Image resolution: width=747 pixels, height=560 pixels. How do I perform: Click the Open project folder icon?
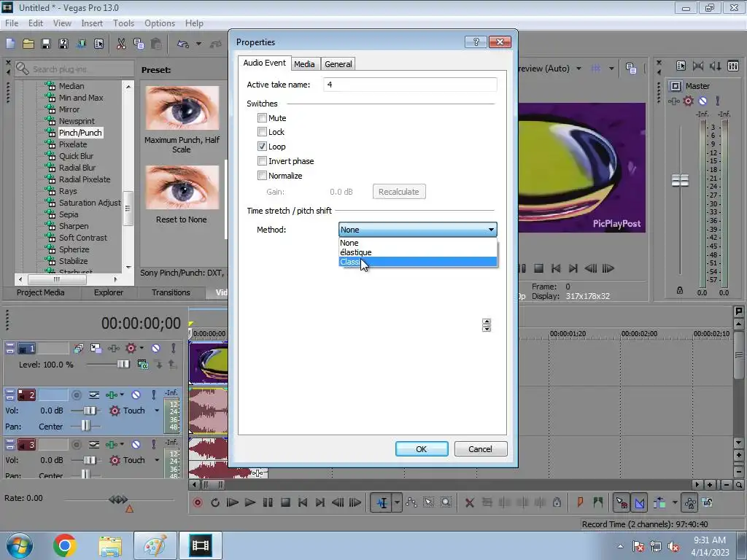click(28, 44)
